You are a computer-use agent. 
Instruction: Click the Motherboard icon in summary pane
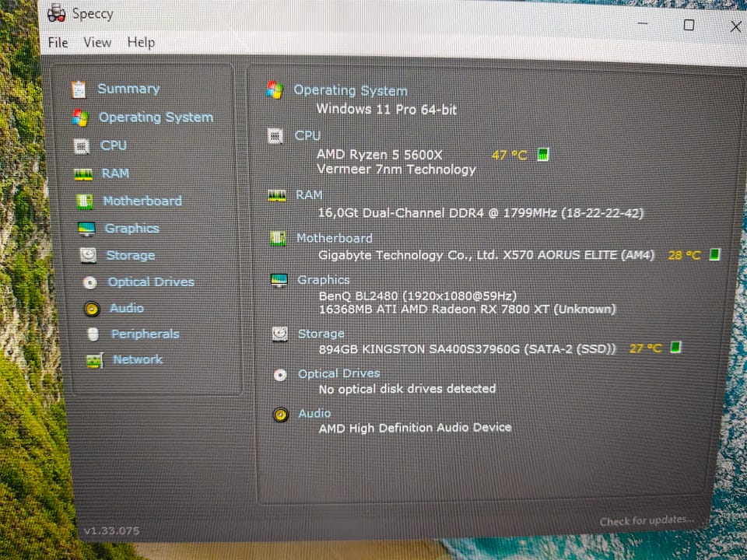pos(278,238)
